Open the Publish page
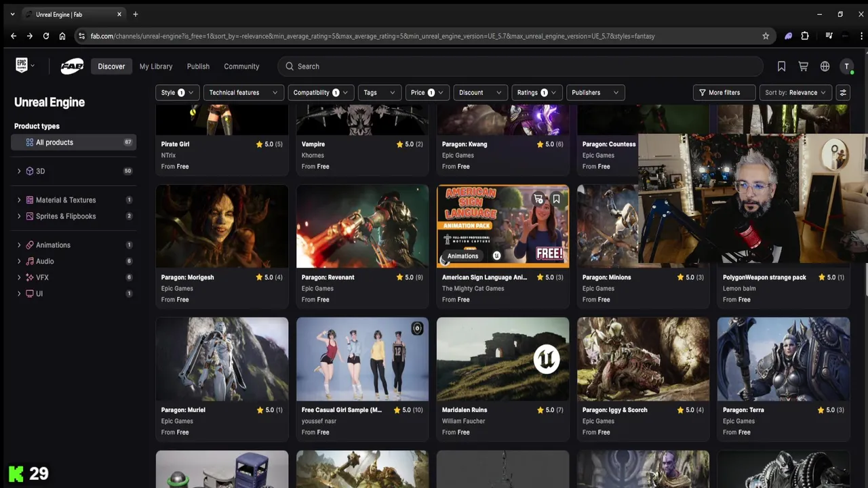 click(x=198, y=66)
